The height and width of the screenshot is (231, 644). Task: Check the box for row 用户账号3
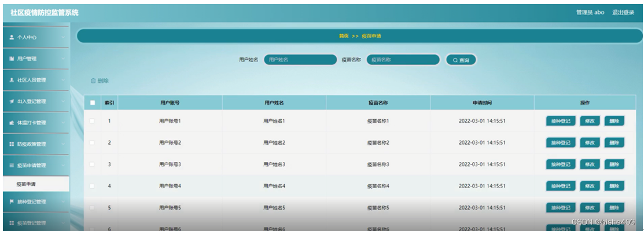point(92,164)
